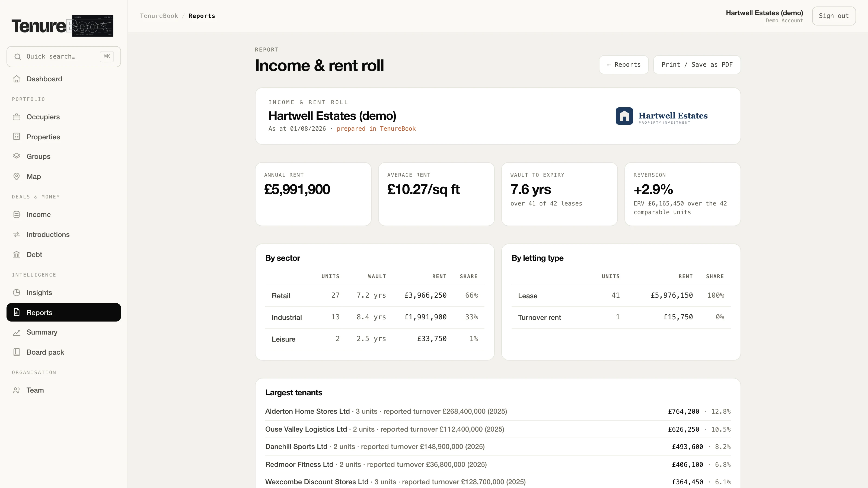Click the Dashboard home icon

(17, 79)
